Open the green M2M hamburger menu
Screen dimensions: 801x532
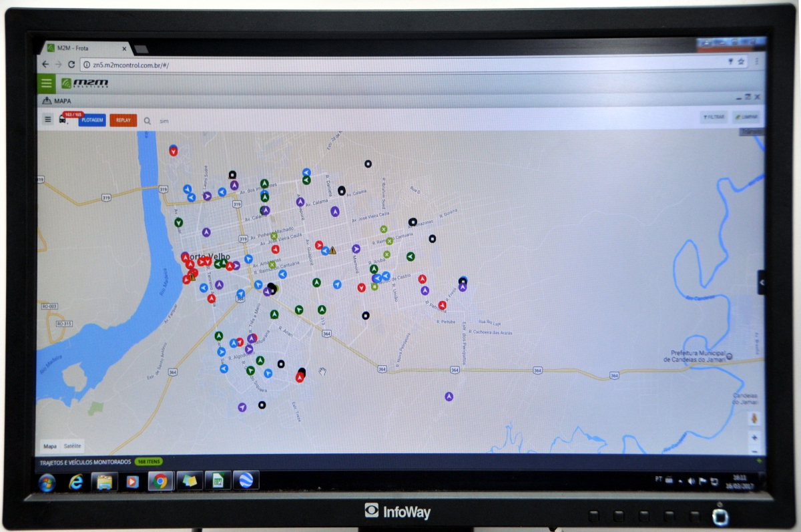(x=46, y=83)
